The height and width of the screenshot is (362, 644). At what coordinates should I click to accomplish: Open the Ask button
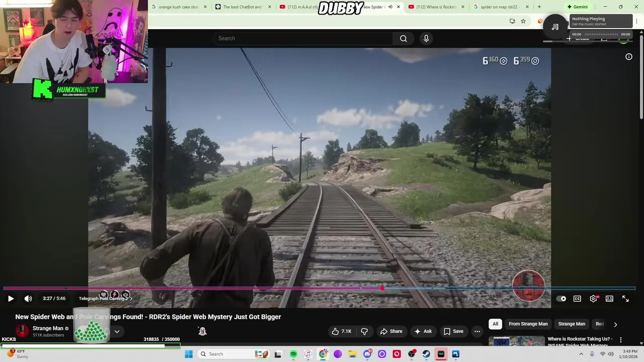coord(423,331)
